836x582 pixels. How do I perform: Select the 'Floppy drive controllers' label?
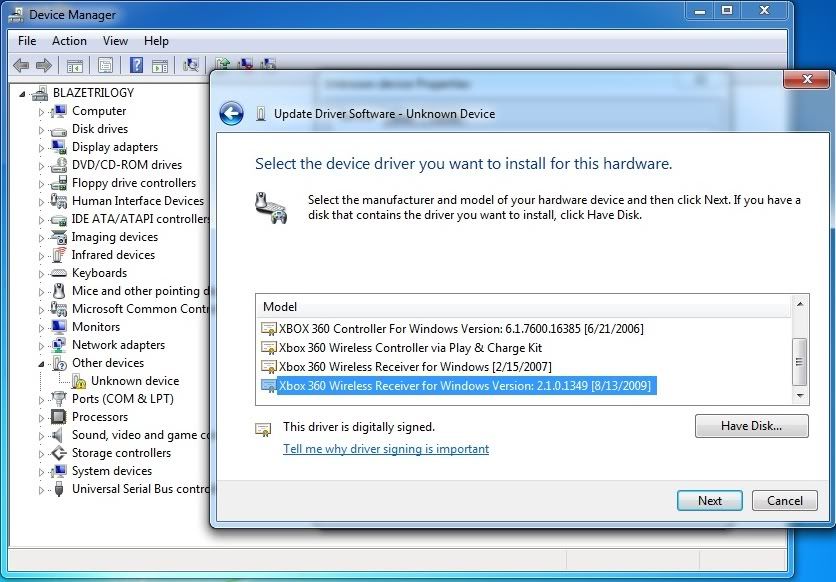pos(134,183)
